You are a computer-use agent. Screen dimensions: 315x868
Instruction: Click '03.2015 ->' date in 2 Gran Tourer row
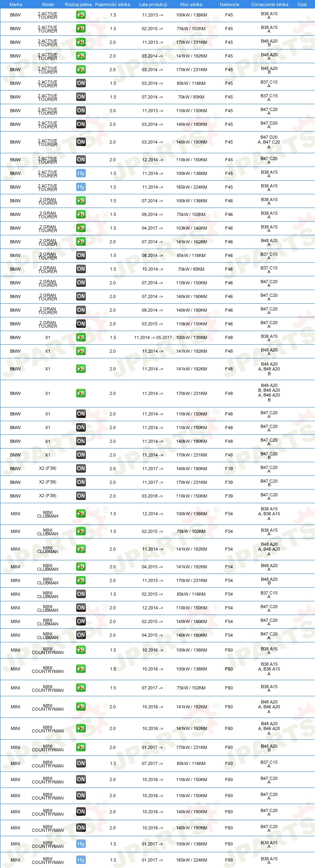pyautogui.click(x=152, y=324)
